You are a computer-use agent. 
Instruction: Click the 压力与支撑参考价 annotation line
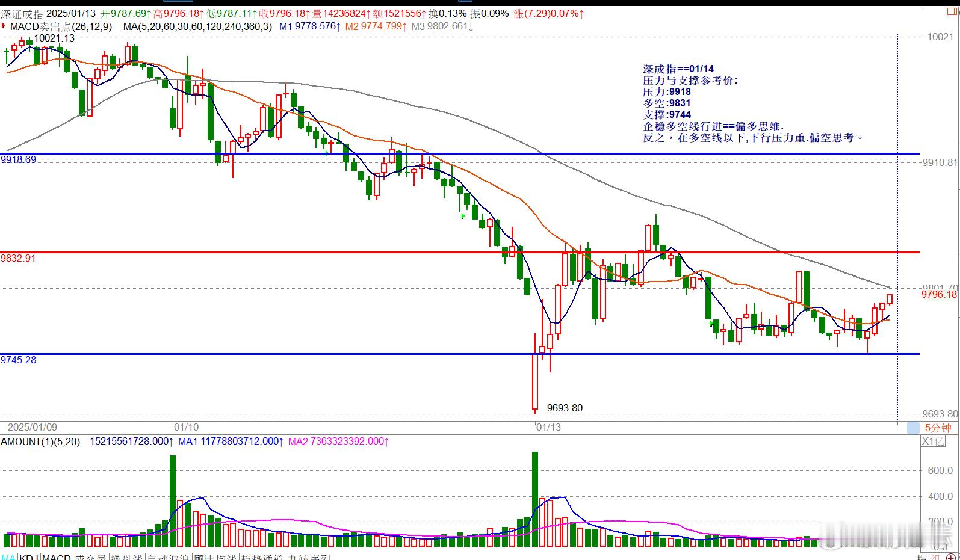[x=690, y=81]
